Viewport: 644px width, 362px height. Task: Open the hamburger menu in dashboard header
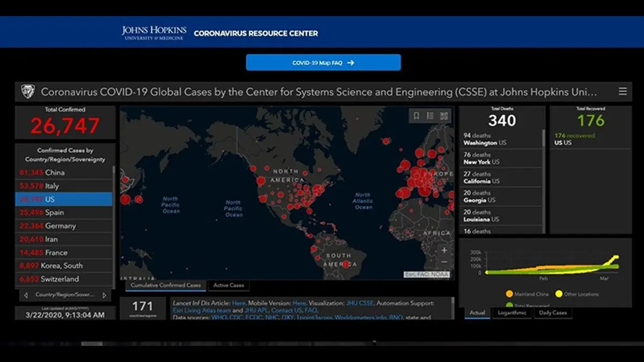(623, 92)
